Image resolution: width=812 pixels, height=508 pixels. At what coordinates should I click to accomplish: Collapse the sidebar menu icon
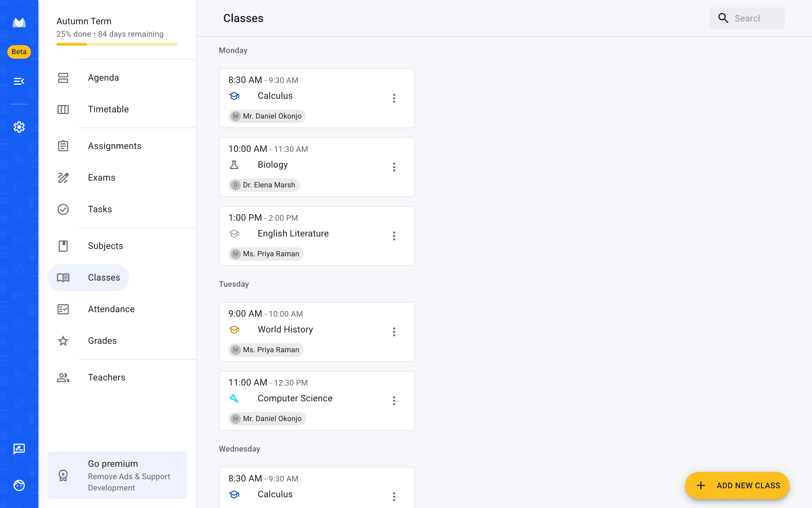click(x=19, y=81)
